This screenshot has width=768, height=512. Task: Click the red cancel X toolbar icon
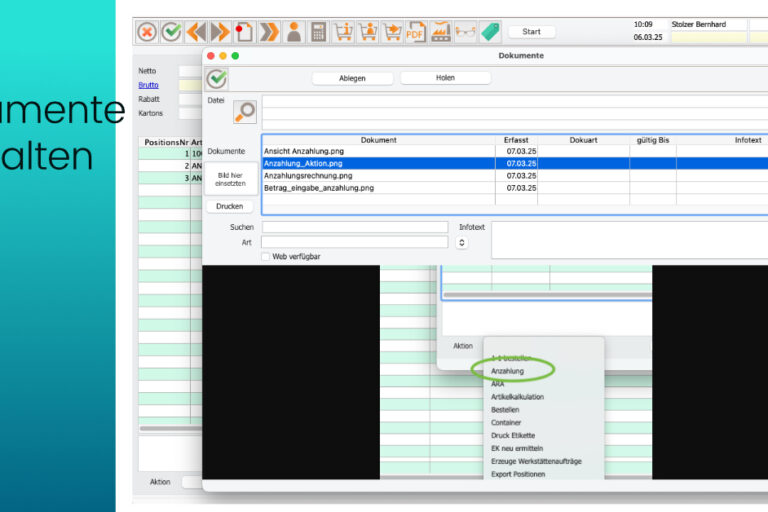(x=147, y=32)
